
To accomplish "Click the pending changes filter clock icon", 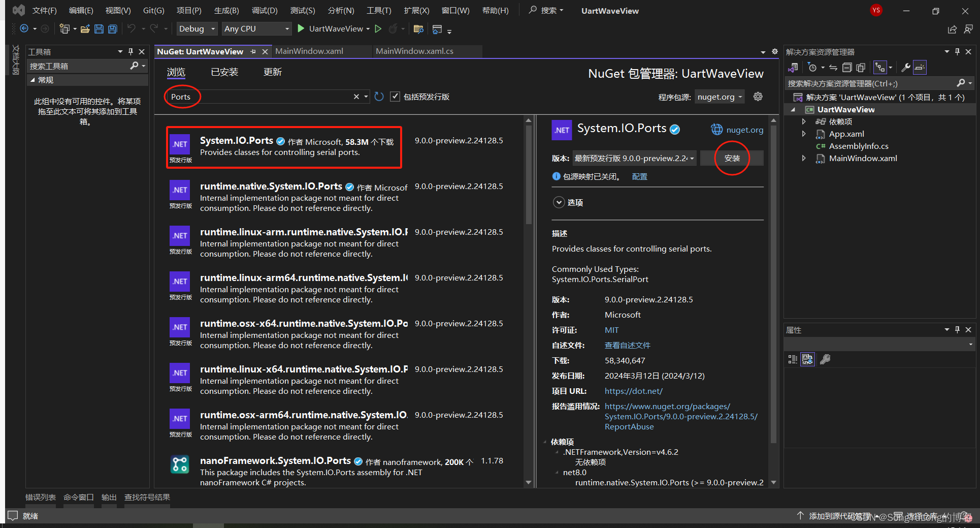I will [812, 68].
